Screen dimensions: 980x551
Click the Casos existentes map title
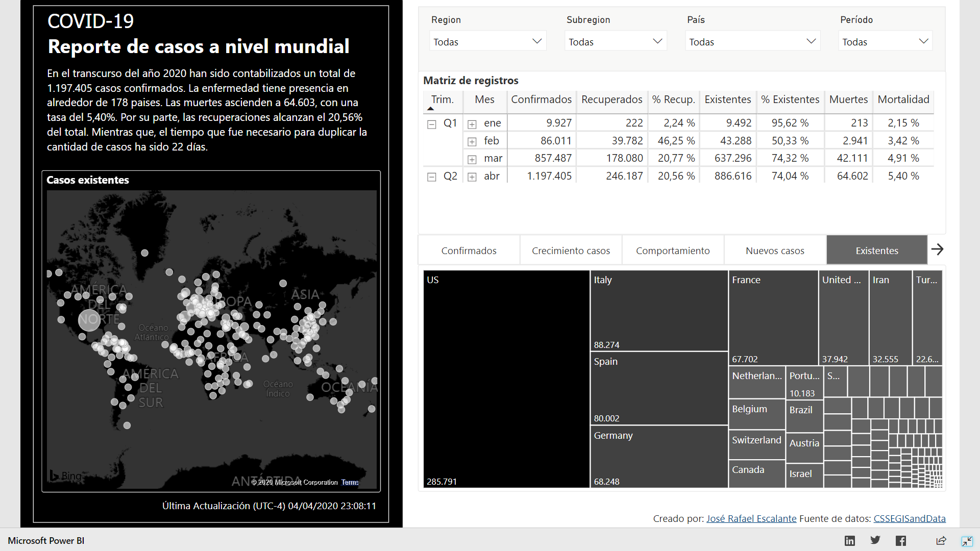(x=88, y=180)
